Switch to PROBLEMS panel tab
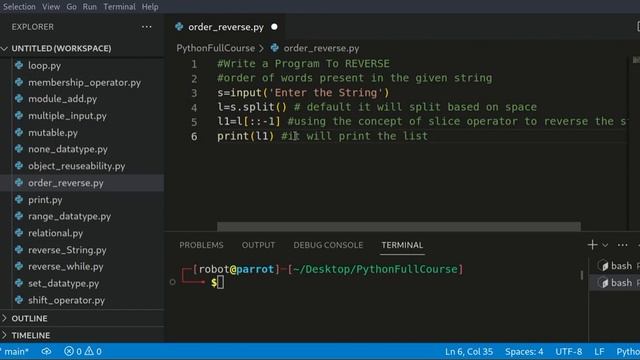640x360 pixels. [201, 245]
